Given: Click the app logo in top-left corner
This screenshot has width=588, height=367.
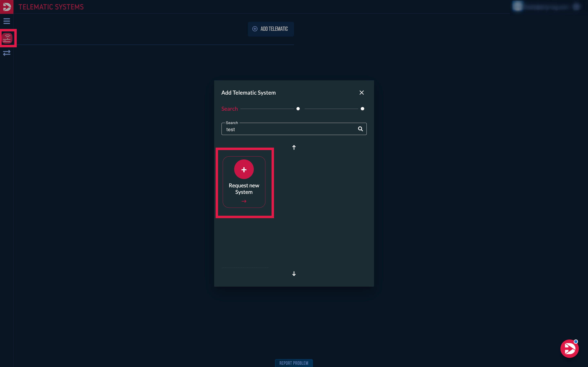Looking at the screenshot, I should coord(7,7).
